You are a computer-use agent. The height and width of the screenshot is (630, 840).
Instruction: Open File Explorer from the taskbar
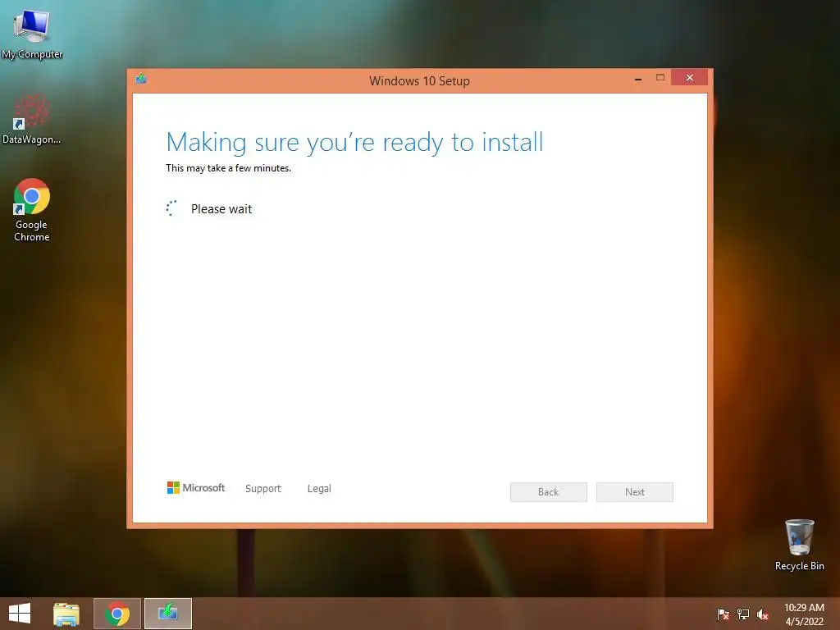coord(66,614)
